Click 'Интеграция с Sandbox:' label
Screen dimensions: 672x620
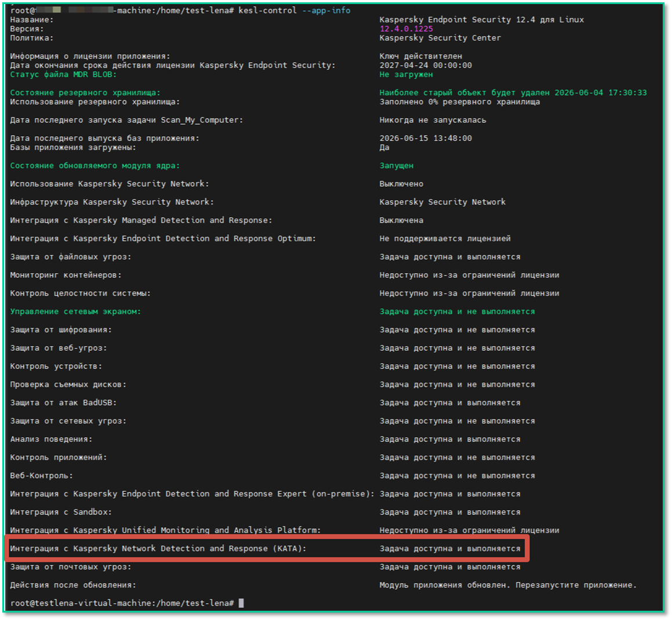point(61,512)
